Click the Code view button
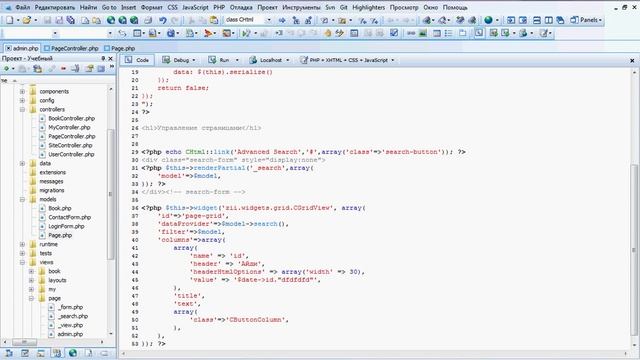This screenshot has height=360, width=640. pyautogui.click(x=137, y=60)
